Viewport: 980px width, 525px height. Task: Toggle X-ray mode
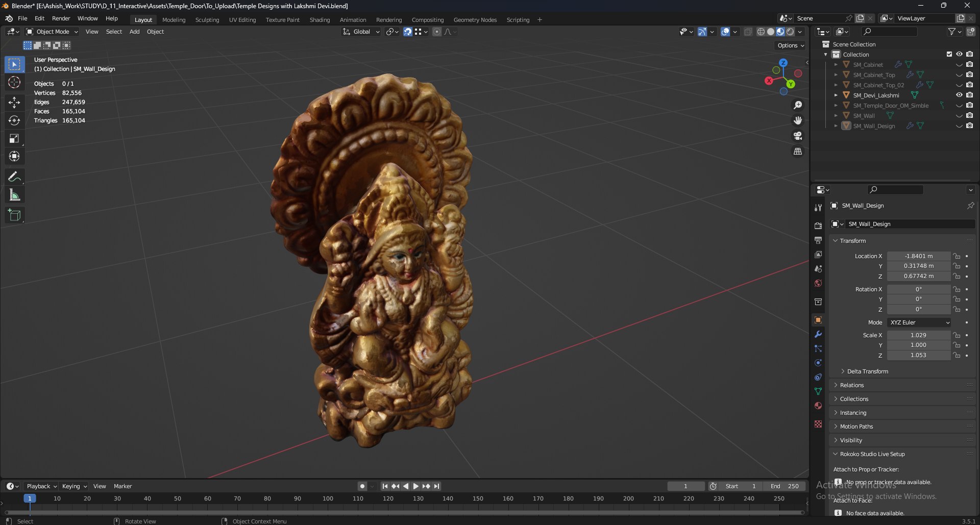click(748, 32)
